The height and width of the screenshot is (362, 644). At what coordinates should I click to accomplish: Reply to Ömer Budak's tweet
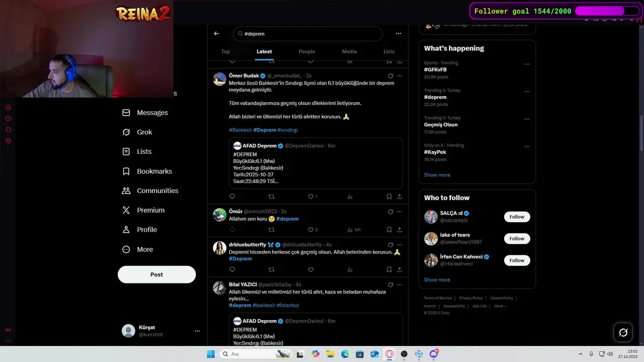[x=232, y=197]
